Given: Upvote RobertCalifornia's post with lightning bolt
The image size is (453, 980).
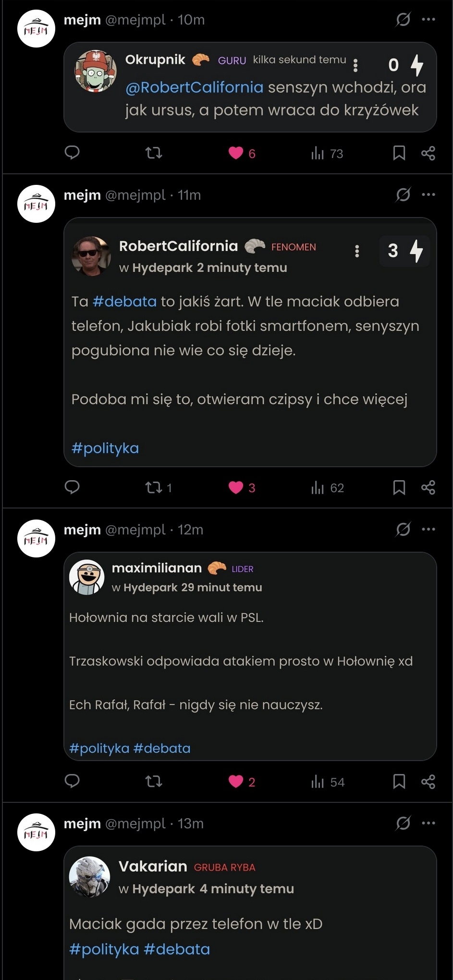Looking at the screenshot, I should [x=416, y=251].
